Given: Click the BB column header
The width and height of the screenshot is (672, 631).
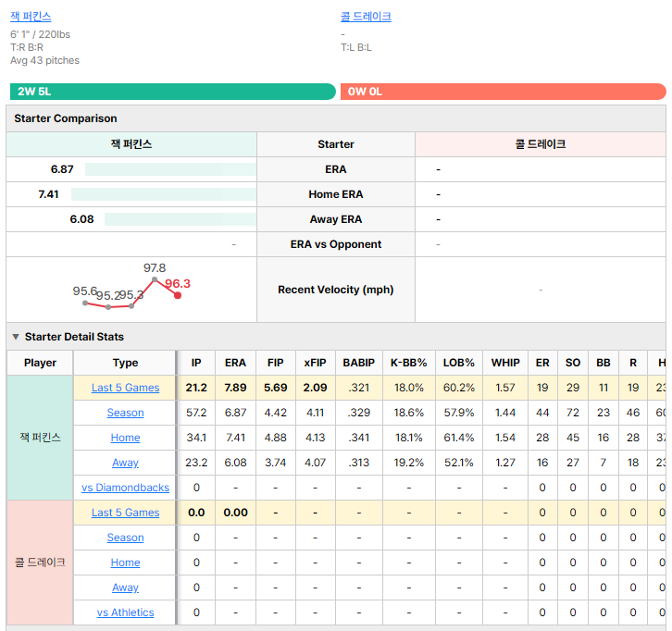Looking at the screenshot, I should pyautogui.click(x=604, y=363).
